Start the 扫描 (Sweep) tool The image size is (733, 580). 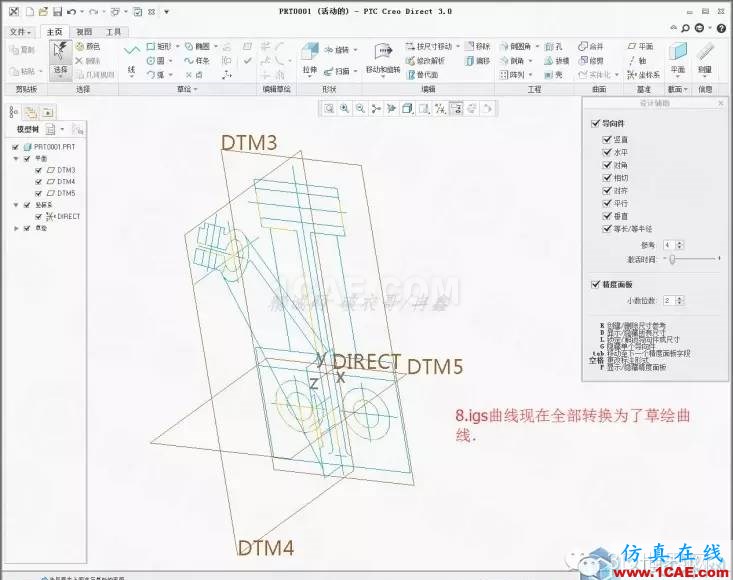pyautogui.click(x=337, y=71)
